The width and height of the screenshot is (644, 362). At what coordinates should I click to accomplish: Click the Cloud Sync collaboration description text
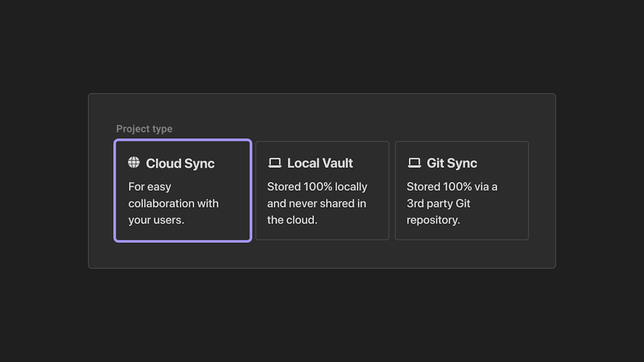173,203
